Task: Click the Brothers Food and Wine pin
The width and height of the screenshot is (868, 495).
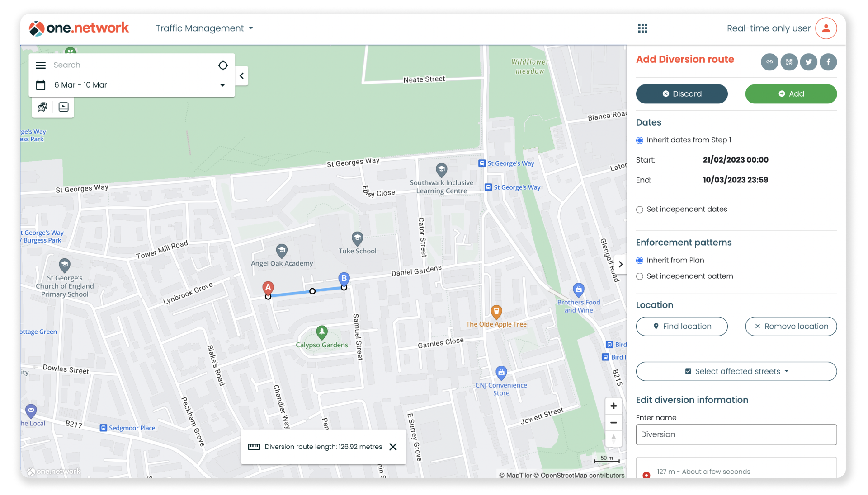Action: (579, 290)
